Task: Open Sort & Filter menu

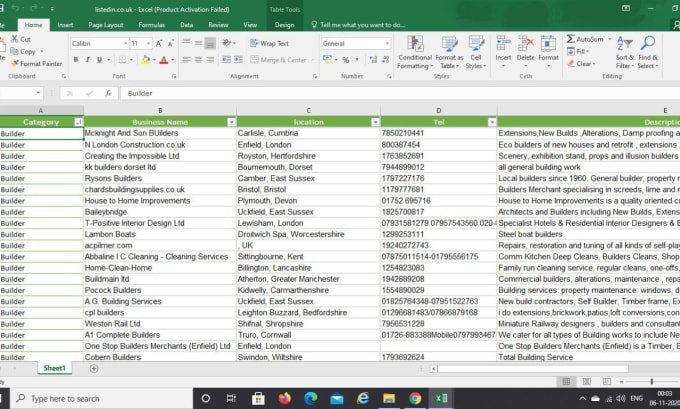Action: 625,52
